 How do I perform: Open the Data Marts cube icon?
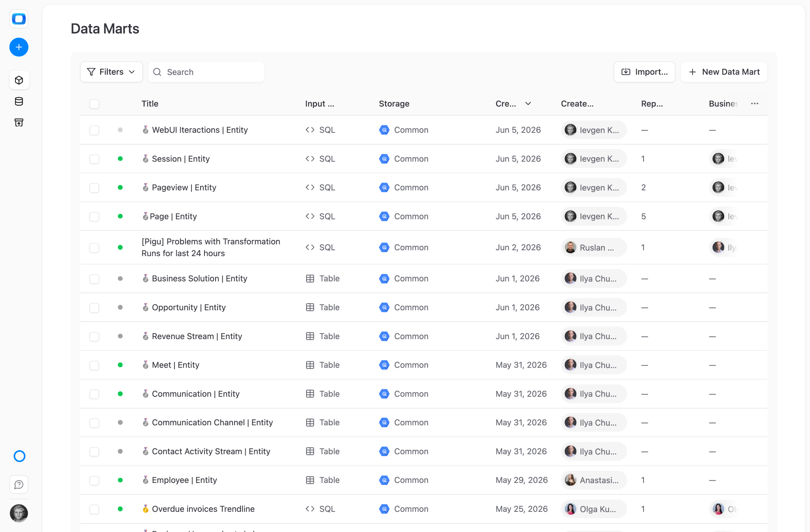[19, 80]
